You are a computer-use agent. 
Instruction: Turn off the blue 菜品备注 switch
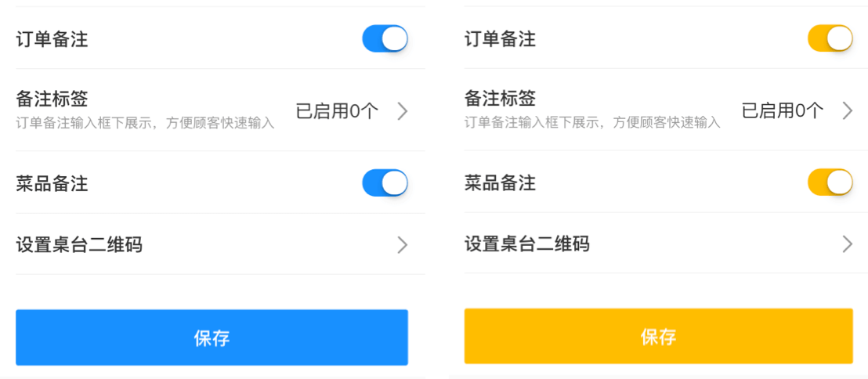385,183
